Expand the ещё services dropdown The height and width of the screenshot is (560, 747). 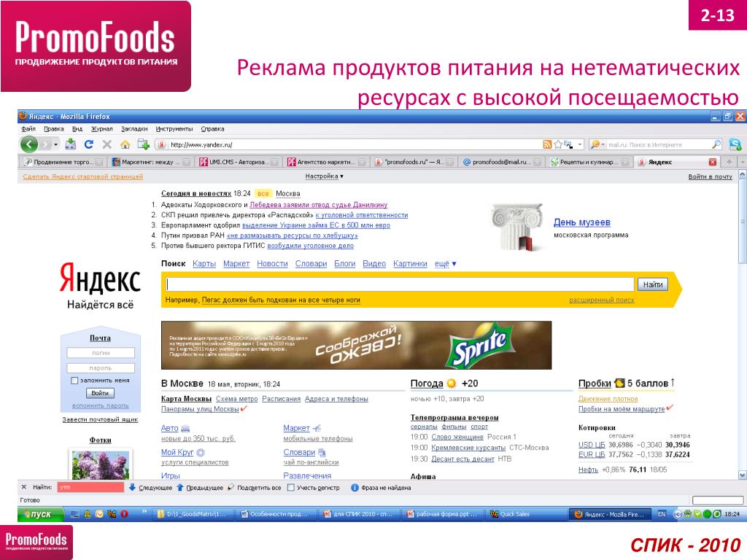click(446, 264)
